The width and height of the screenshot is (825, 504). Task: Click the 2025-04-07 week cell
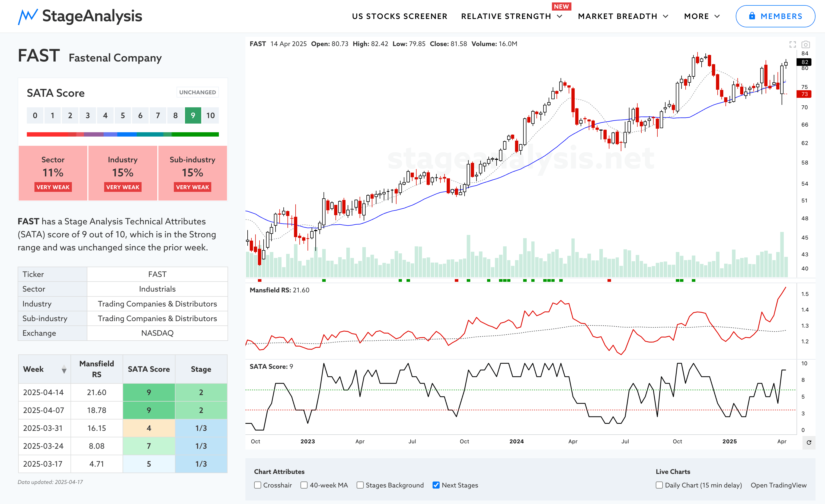click(x=44, y=410)
